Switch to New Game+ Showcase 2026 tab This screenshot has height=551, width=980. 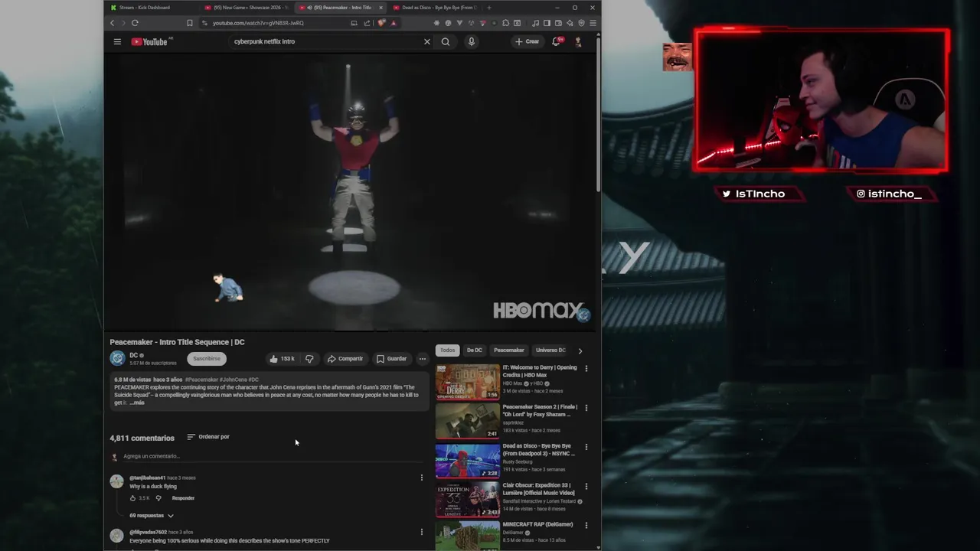click(x=247, y=8)
